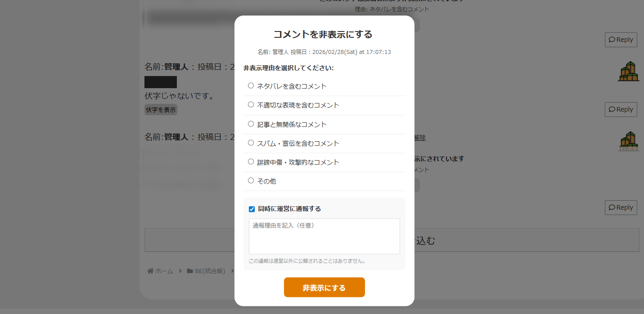Click the folder icon beside BE(統合版)
Image resolution: width=644 pixels, height=314 pixels.
click(190, 271)
